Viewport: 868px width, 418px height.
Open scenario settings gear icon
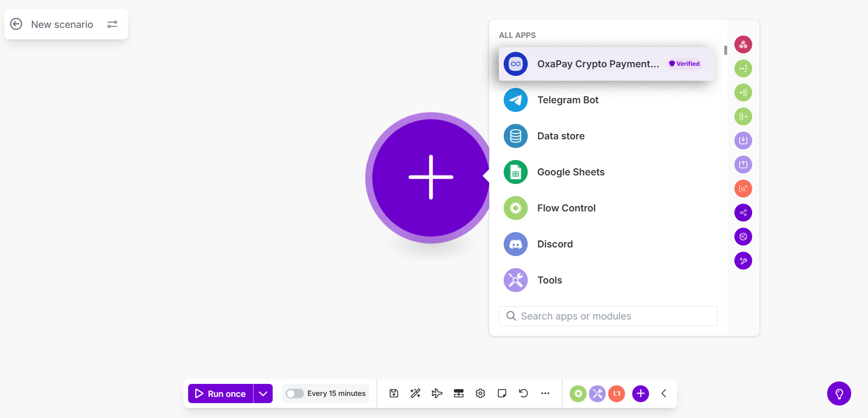[x=480, y=393]
